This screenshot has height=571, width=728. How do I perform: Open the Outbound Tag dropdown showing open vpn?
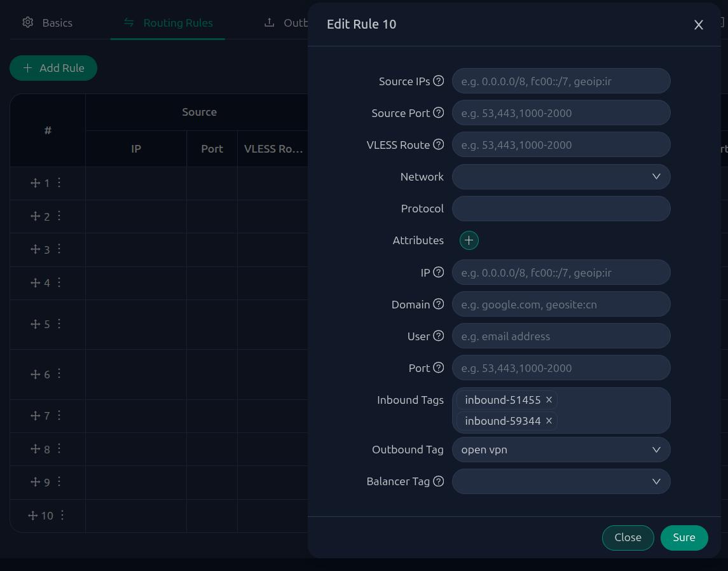tap(561, 450)
